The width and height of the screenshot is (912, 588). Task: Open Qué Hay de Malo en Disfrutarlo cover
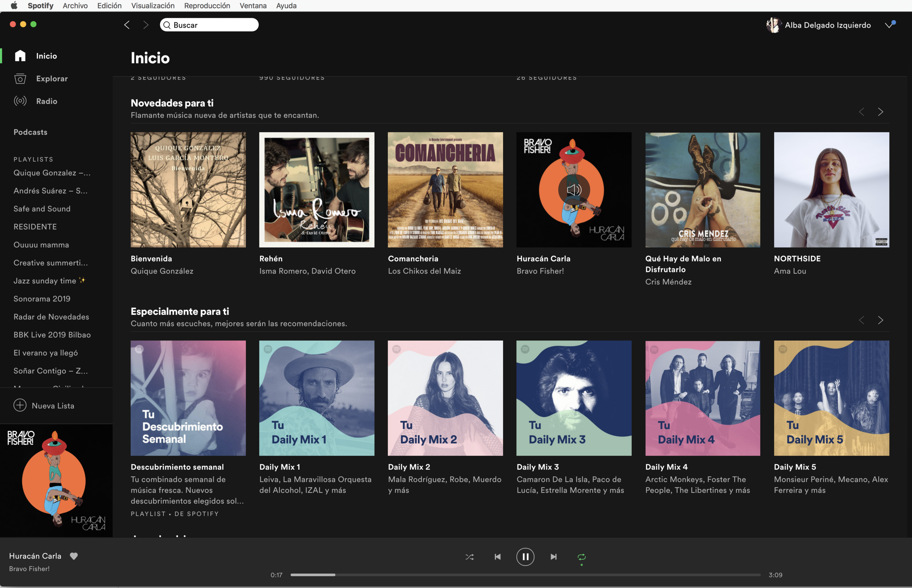click(x=703, y=190)
